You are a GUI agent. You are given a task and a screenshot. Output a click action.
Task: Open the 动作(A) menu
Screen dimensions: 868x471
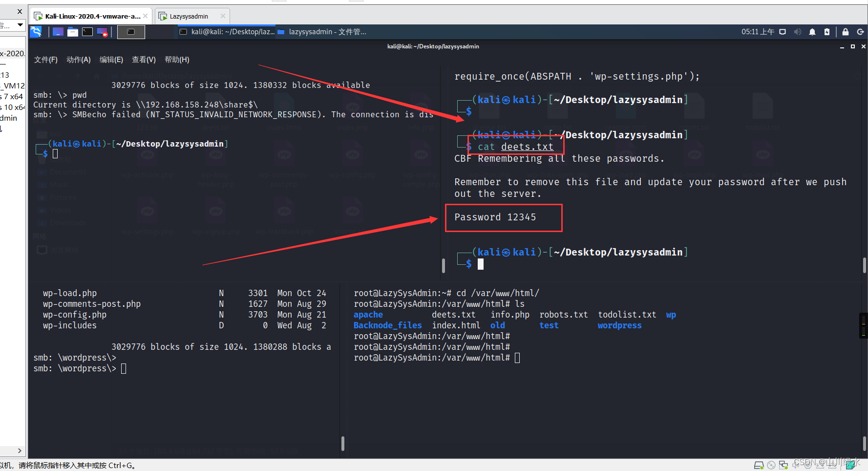(79, 60)
